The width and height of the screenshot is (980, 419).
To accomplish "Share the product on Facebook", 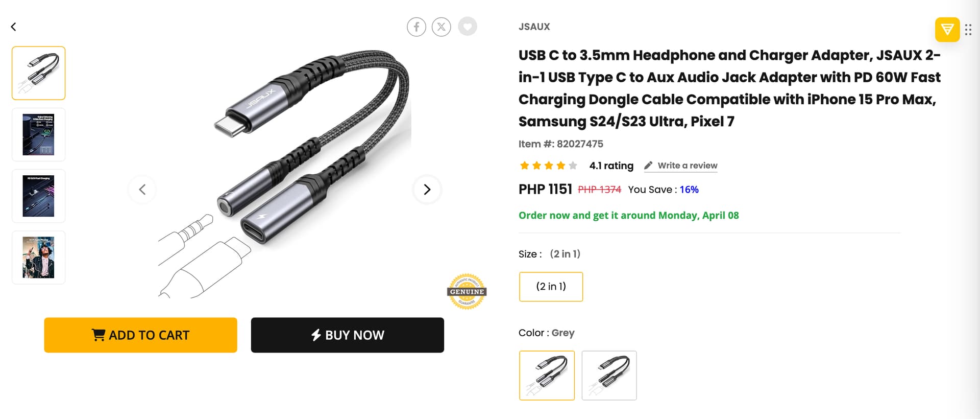I will (416, 27).
